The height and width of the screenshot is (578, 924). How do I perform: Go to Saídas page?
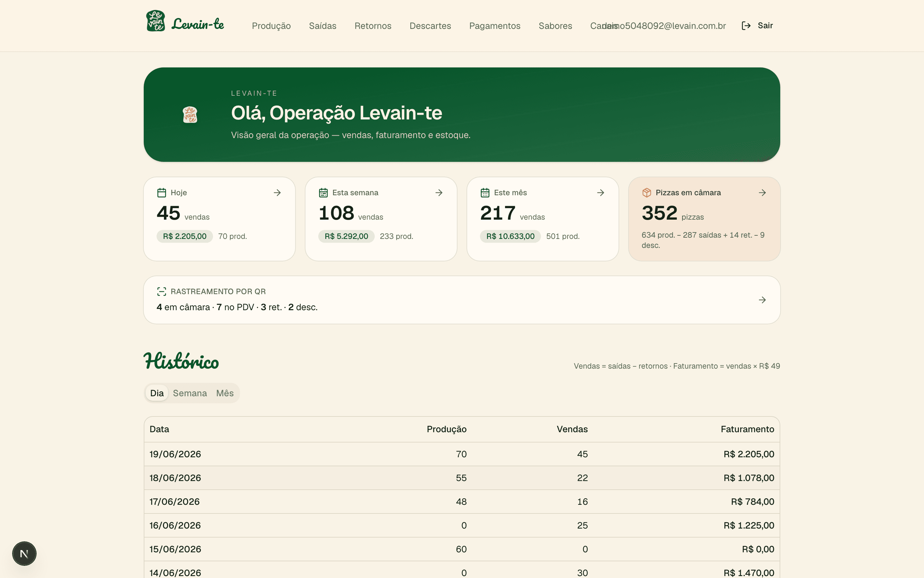pyautogui.click(x=323, y=26)
